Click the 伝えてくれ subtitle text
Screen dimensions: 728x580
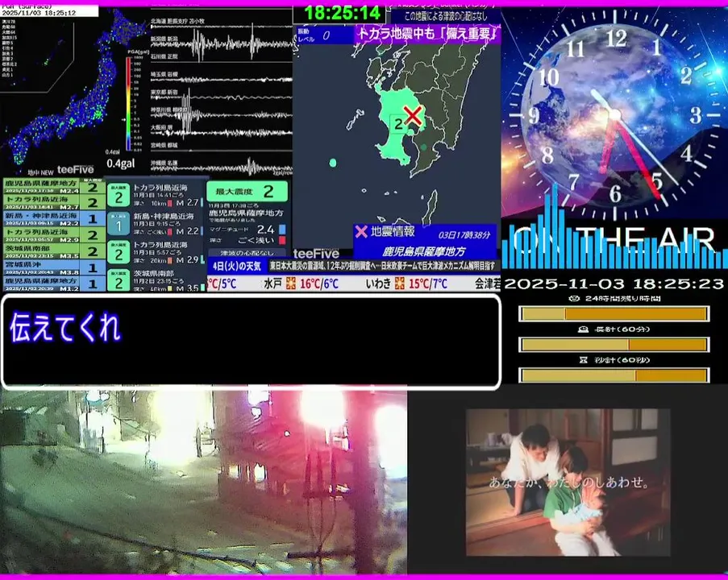click(x=65, y=328)
